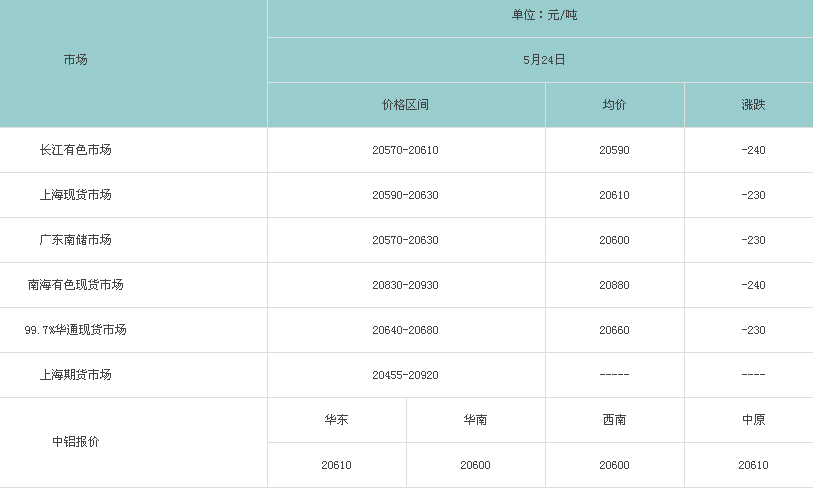Click the 上海期货市场 row label
Image resolution: width=813 pixels, height=489 pixels.
click(x=75, y=375)
